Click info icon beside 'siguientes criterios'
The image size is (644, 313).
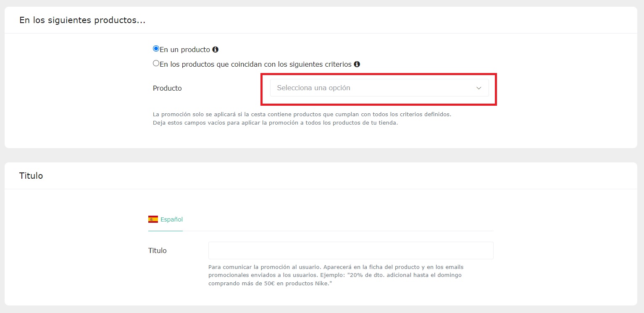pos(357,64)
